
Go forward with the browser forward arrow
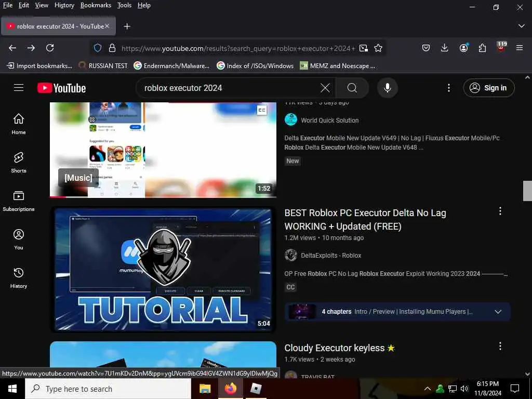31,48
